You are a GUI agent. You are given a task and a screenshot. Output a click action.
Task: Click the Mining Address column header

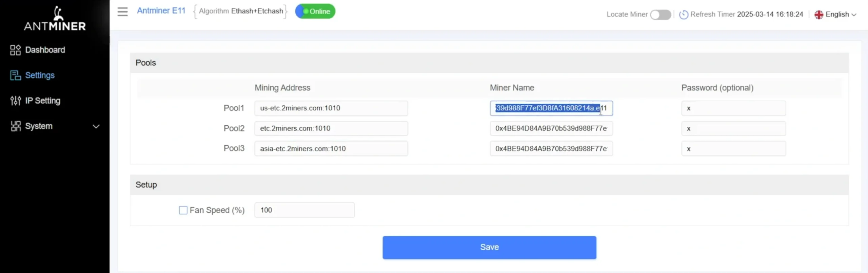(x=282, y=88)
